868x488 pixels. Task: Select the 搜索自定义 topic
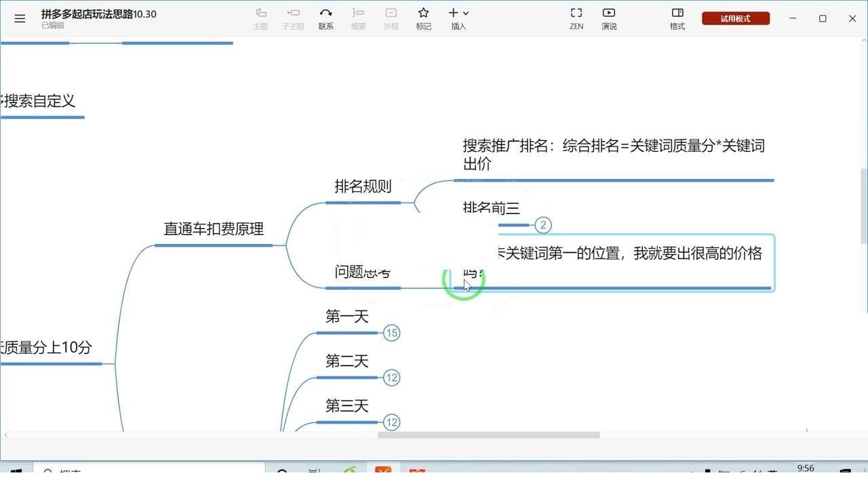(38, 101)
